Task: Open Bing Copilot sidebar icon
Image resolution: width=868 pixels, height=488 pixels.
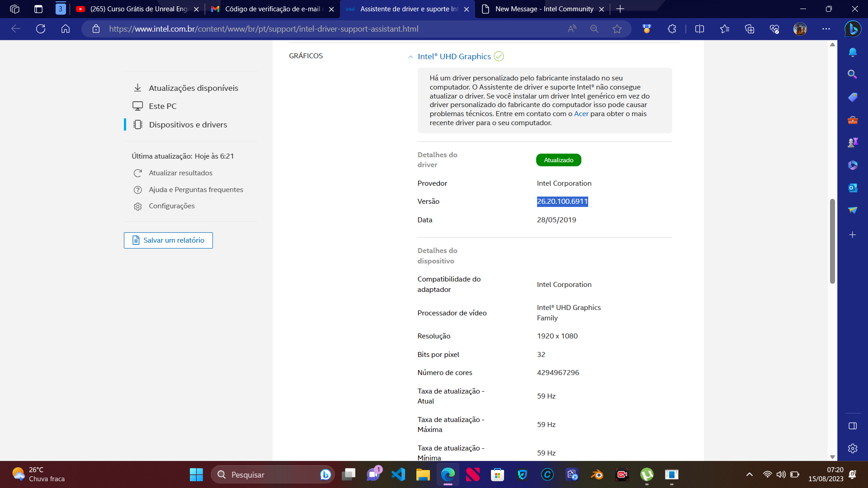Action: pos(853,29)
